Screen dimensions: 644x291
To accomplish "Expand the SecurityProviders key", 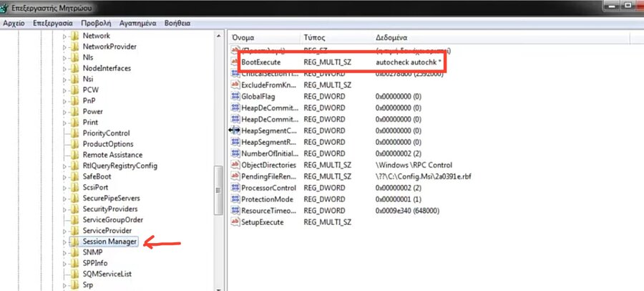I will 64,209.
